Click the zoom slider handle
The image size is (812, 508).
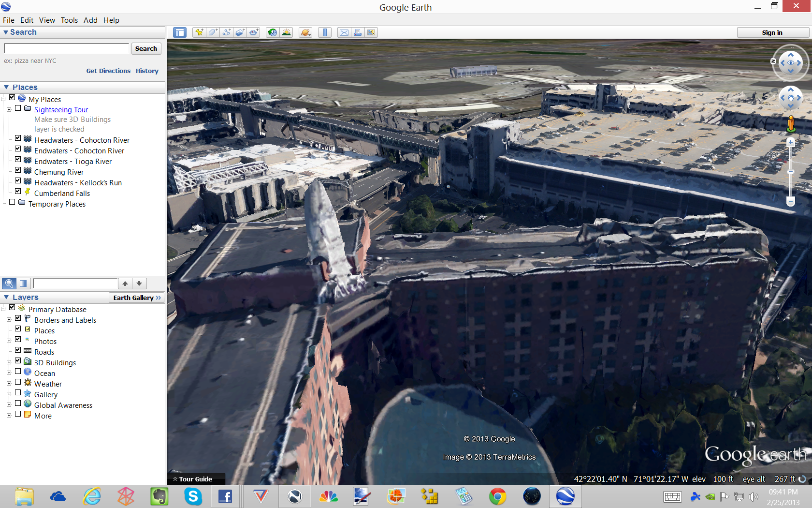(791, 172)
